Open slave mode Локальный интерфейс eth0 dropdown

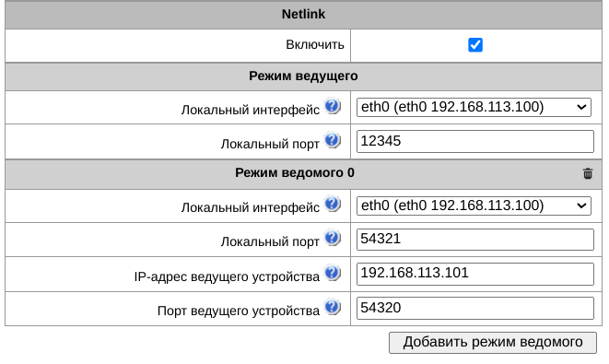[x=474, y=205]
